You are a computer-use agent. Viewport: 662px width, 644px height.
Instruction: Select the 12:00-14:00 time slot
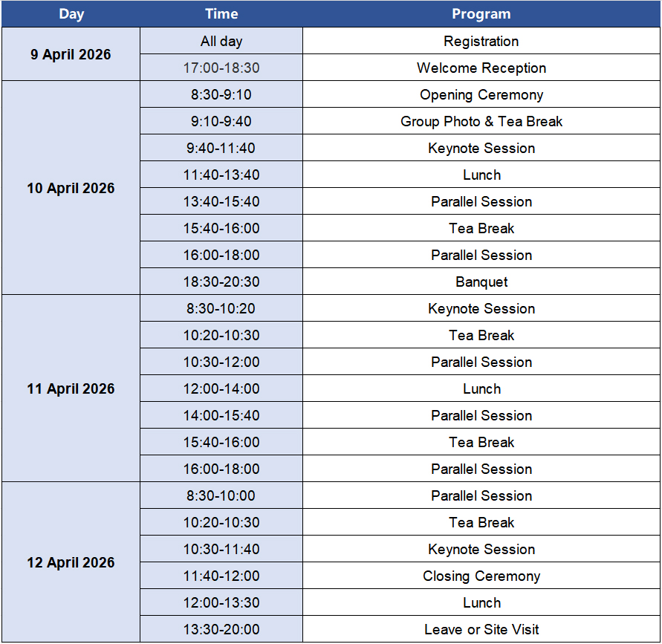coord(221,388)
